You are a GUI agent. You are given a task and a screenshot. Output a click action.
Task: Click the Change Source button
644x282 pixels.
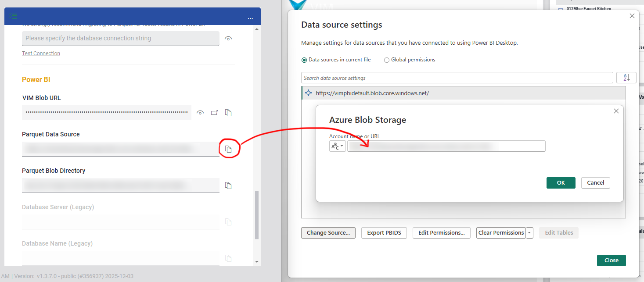(x=328, y=233)
